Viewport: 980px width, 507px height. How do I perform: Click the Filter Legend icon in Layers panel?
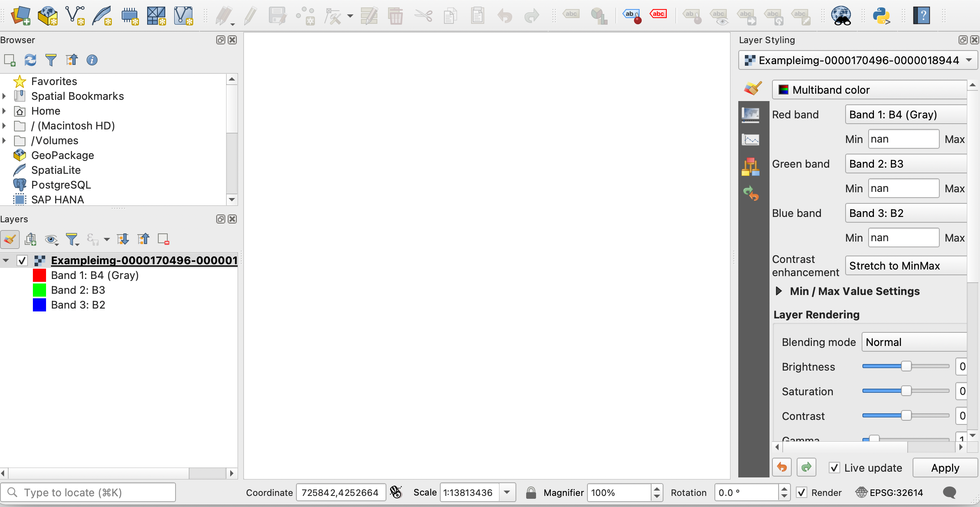[72, 239]
